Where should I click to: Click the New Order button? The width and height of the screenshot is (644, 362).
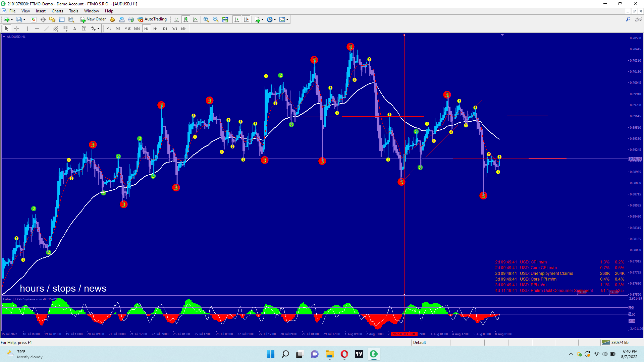click(93, 19)
